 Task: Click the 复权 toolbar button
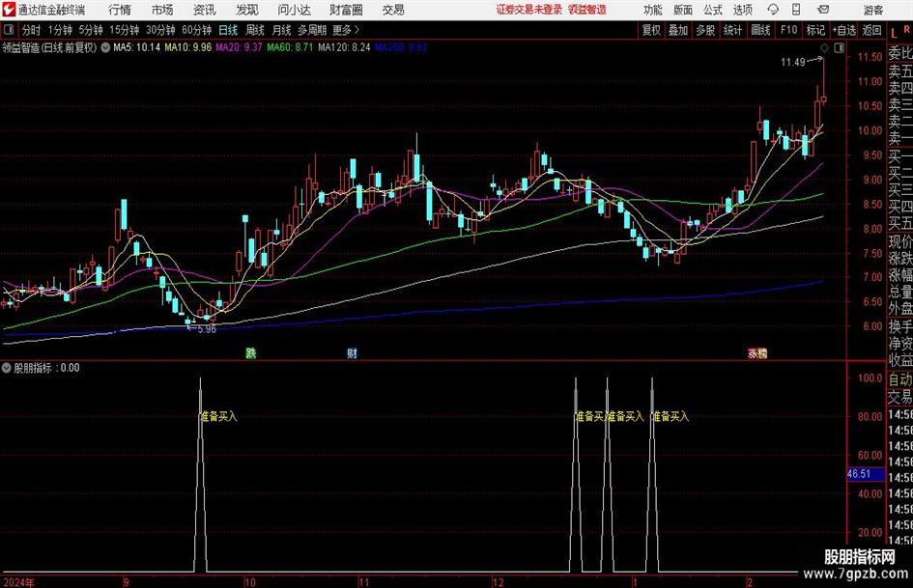[x=651, y=30]
